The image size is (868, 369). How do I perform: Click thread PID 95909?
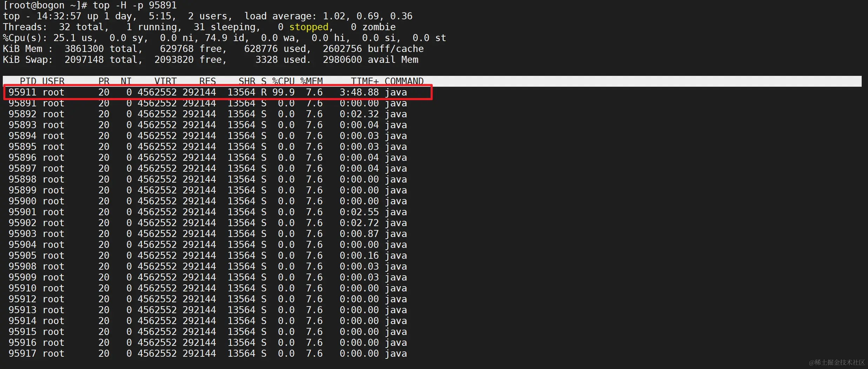tap(22, 277)
